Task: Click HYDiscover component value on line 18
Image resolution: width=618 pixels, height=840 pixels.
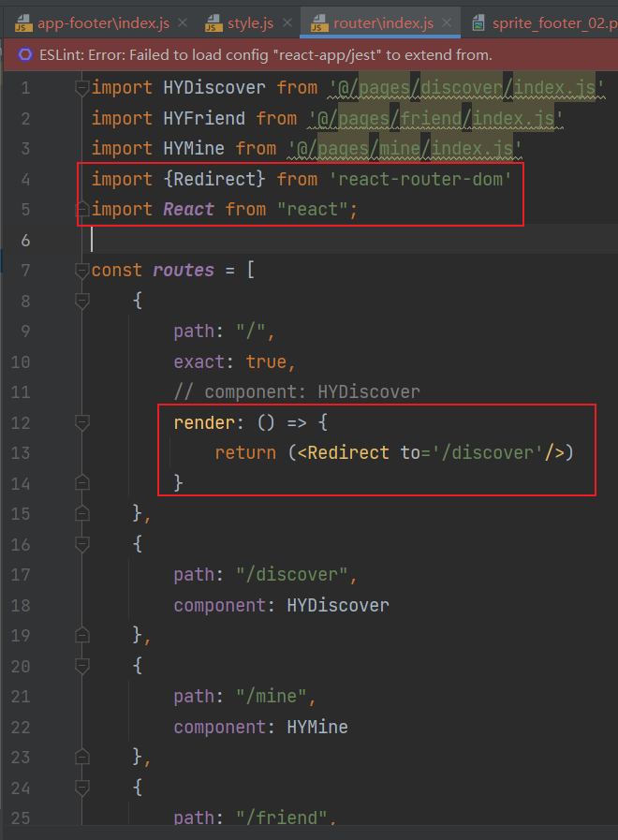Action: pyautogui.click(x=338, y=605)
